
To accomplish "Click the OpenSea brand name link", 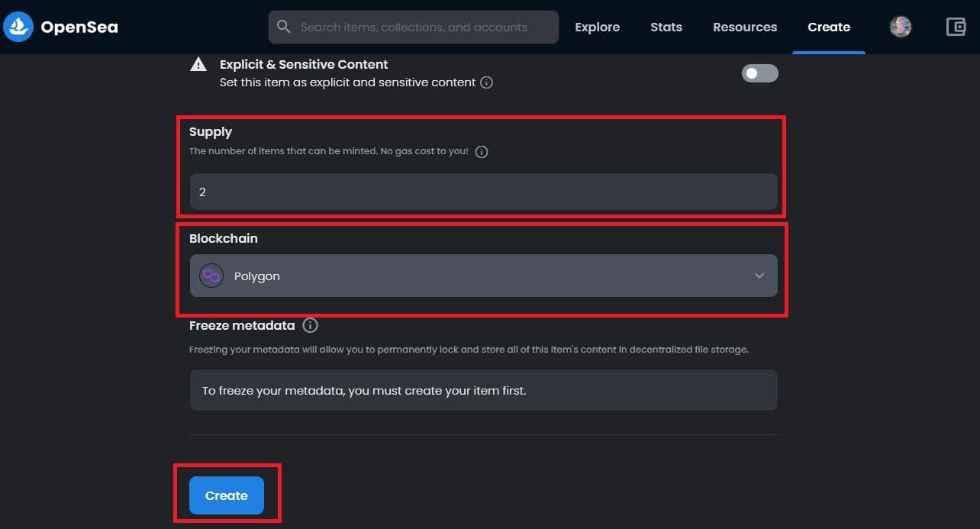I will coord(79,27).
